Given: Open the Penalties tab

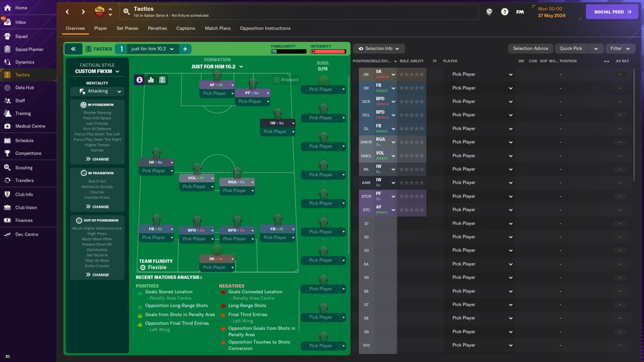Looking at the screenshot, I should point(157,28).
